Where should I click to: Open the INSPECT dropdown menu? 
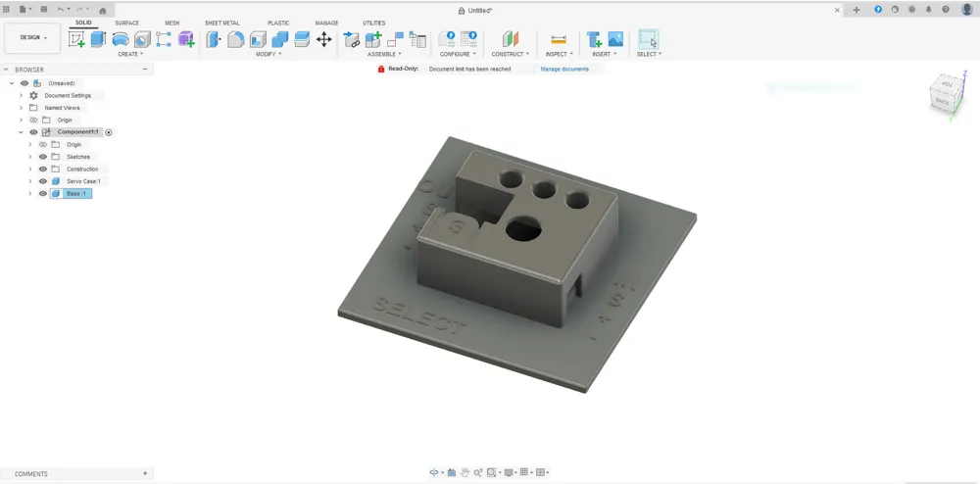click(560, 54)
